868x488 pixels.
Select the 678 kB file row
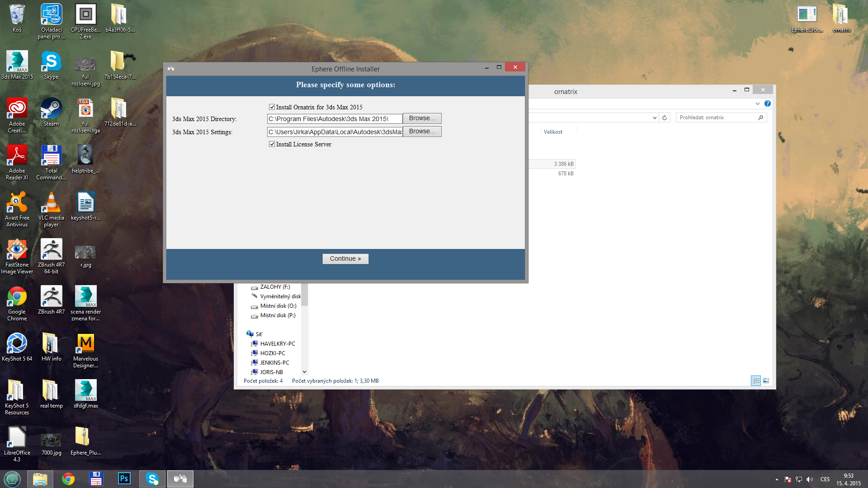(x=552, y=174)
